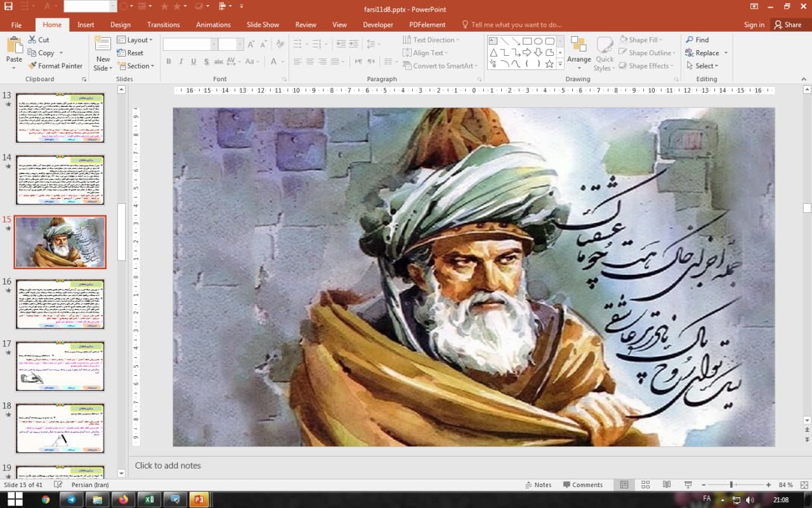Switch to the Transitions tab

pyautogui.click(x=164, y=25)
